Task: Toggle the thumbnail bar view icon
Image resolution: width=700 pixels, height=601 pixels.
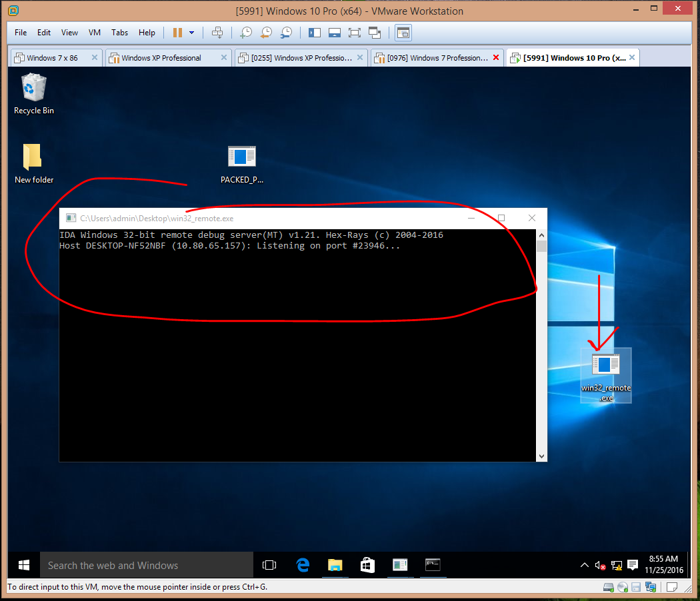Action: pos(335,32)
